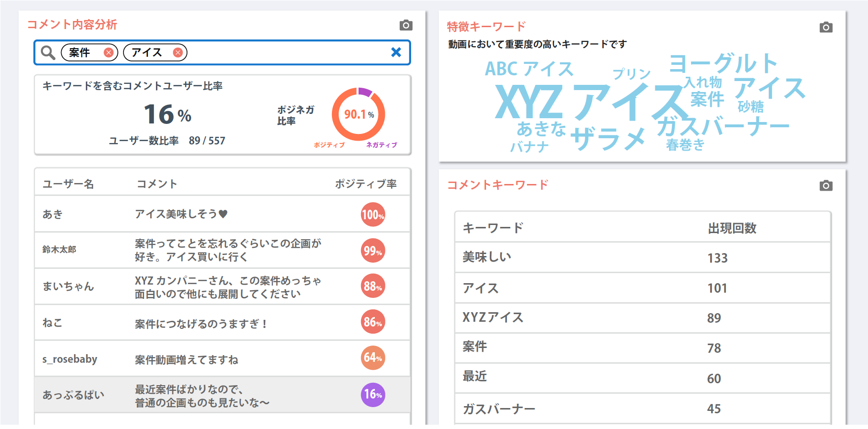868x429 pixels.
Task: Open the ポジティブ率 column header
Action: click(x=366, y=183)
